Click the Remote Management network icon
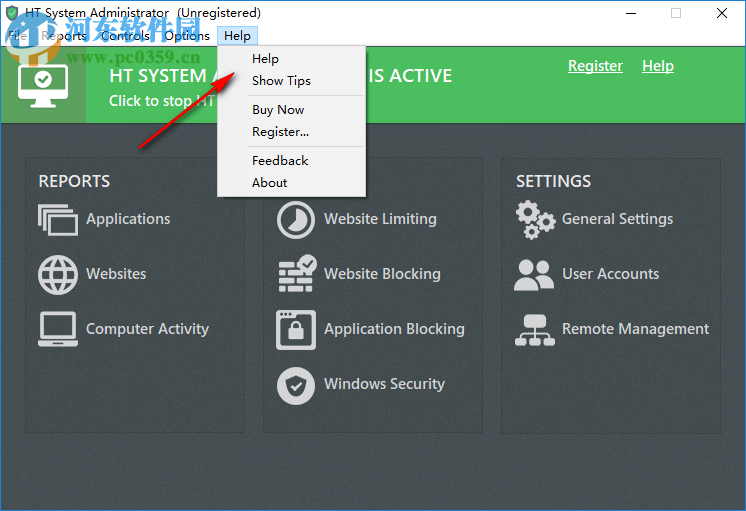The height and width of the screenshot is (511, 746). pos(534,330)
